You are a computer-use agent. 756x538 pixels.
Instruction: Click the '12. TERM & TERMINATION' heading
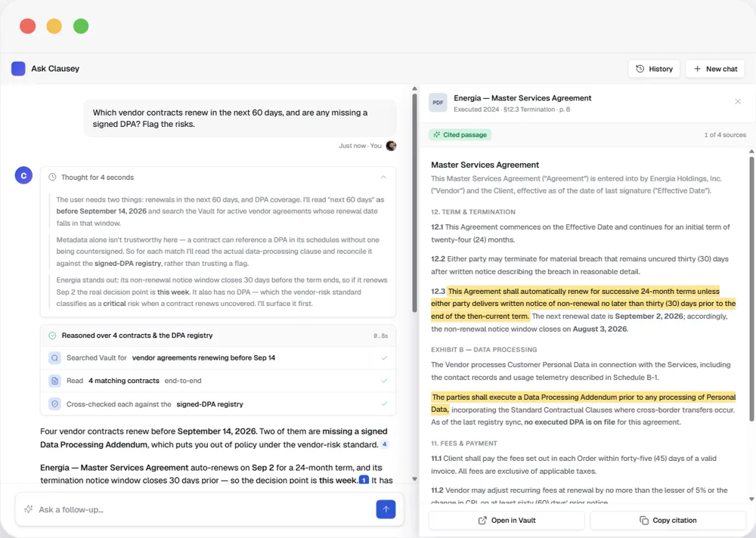click(x=473, y=212)
